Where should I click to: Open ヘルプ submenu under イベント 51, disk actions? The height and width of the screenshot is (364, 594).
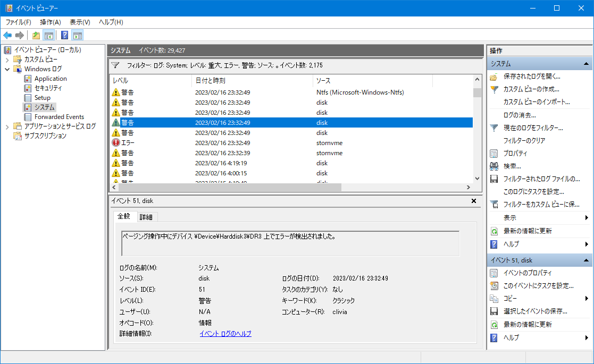click(x=539, y=337)
